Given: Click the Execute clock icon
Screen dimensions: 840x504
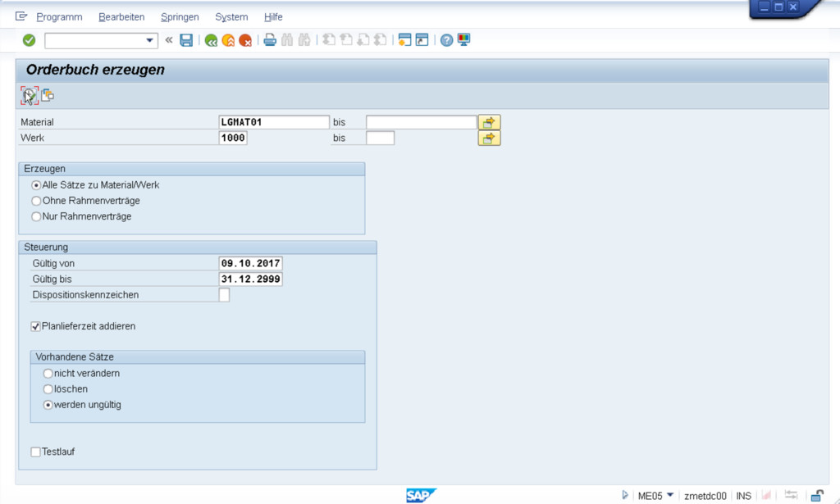Looking at the screenshot, I should (30, 96).
